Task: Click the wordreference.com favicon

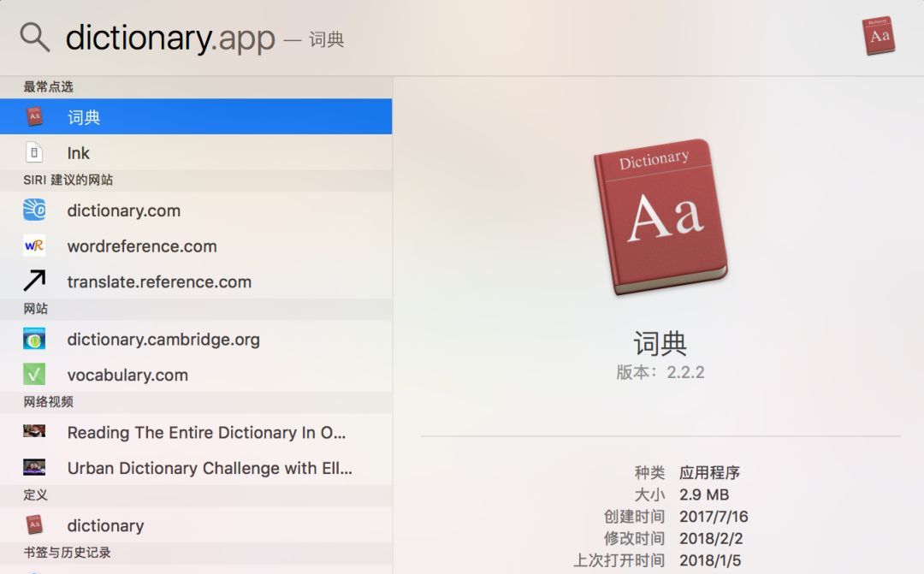Action: pyautogui.click(x=34, y=246)
